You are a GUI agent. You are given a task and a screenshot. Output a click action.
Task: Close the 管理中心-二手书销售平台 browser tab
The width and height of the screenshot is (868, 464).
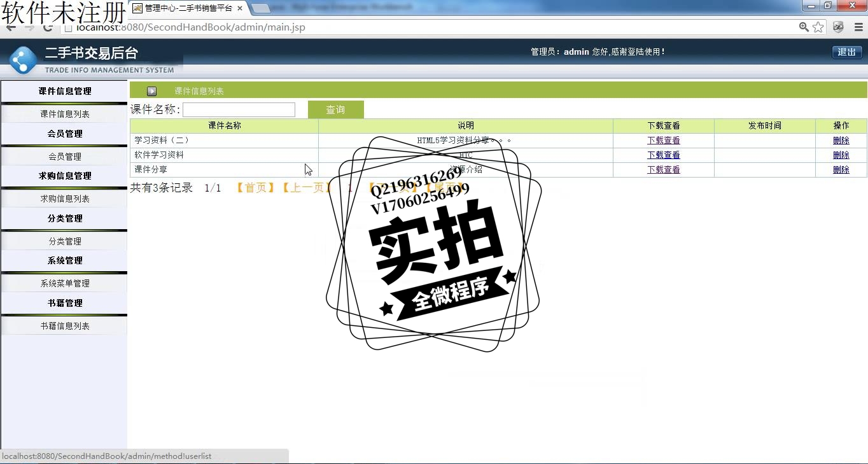point(240,8)
